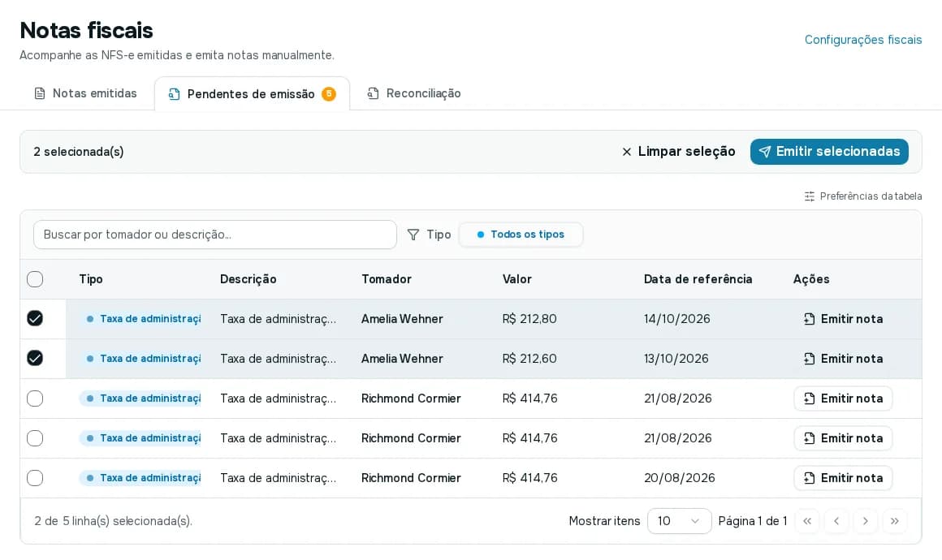This screenshot has width=942, height=560.
Task: Check the R$ 414,76 row dated 20/08/2026
Action: coord(35,478)
